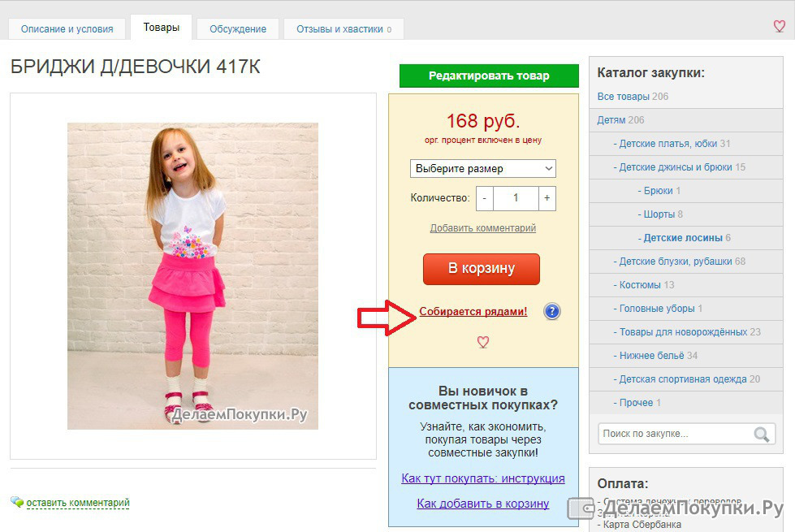The width and height of the screenshot is (795, 532).
Task: Switch to the Описание и условия tab
Action: click(x=67, y=29)
